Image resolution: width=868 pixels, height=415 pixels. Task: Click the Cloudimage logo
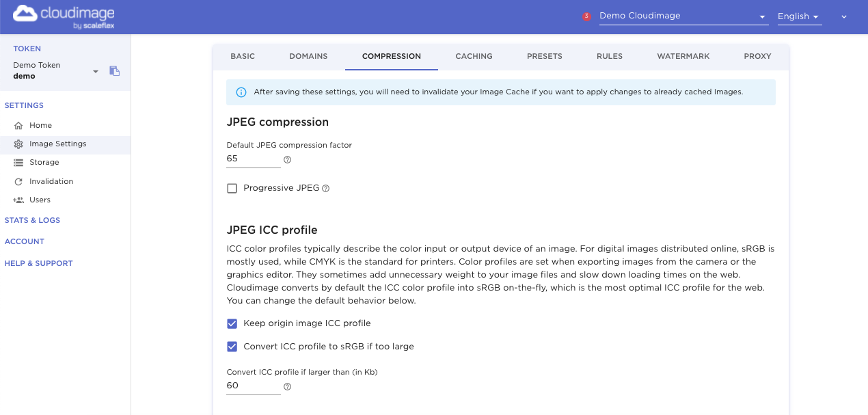coord(64,16)
